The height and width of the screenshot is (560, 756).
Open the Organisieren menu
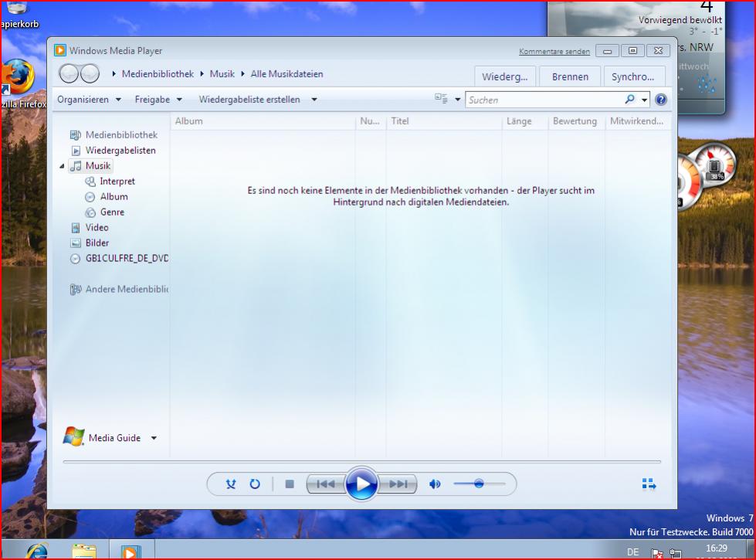coord(89,100)
